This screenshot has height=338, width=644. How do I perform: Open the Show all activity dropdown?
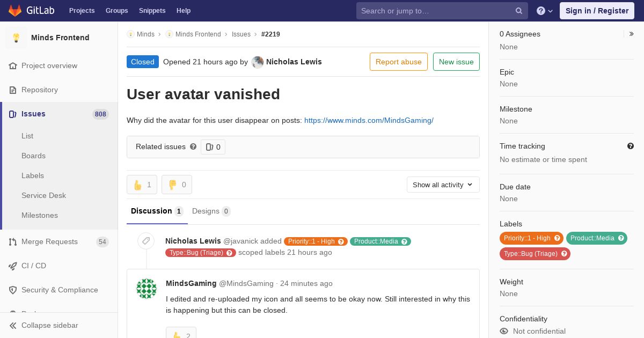(443, 185)
